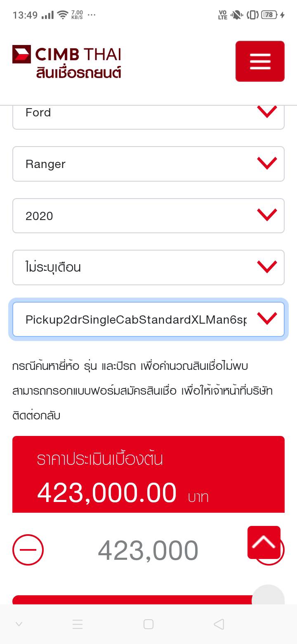Screen dimensions: 297x644
Task: Open the 2020 year dropdown
Action: pyautogui.click(x=148, y=215)
